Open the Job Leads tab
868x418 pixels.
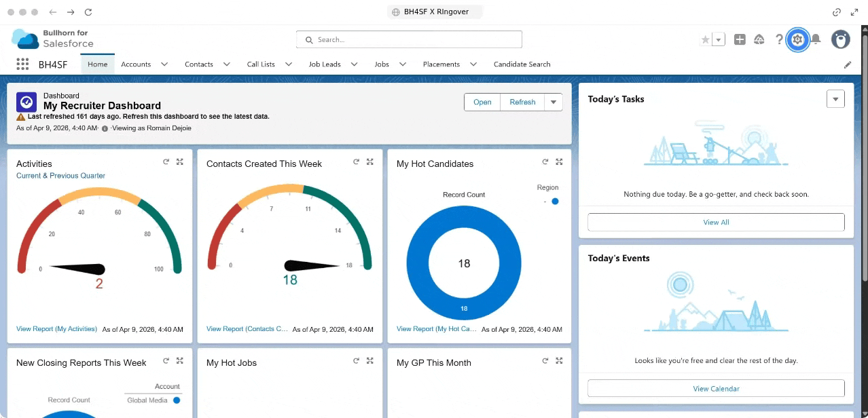point(325,64)
